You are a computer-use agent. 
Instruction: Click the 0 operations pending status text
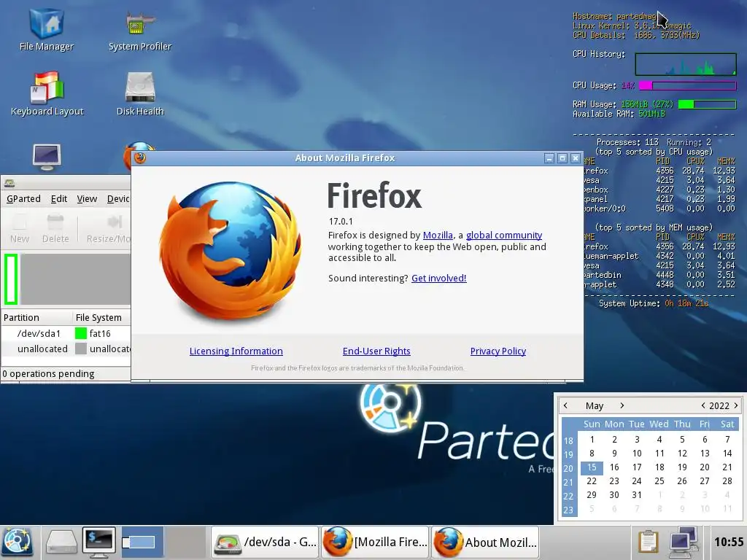(x=48, y=374)
